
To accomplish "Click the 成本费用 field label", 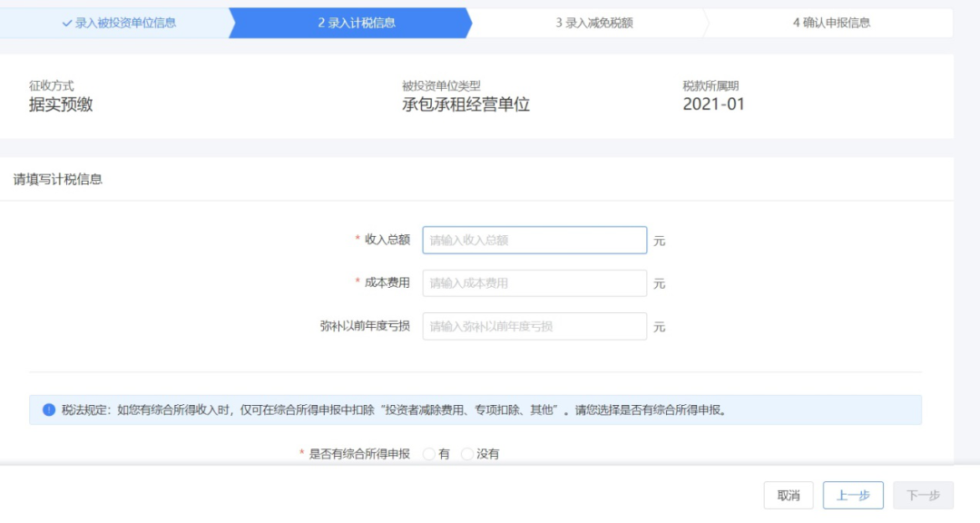I will [x=387, y=282].
